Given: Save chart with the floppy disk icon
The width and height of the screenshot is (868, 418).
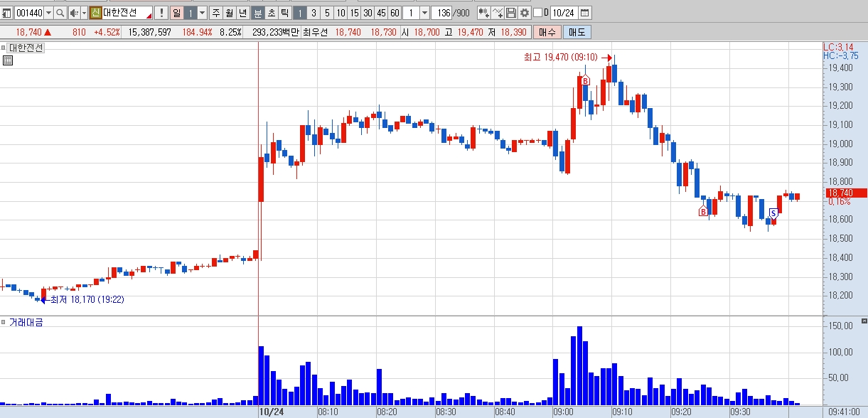Looking at the screenshot, I should coord(510,13).
